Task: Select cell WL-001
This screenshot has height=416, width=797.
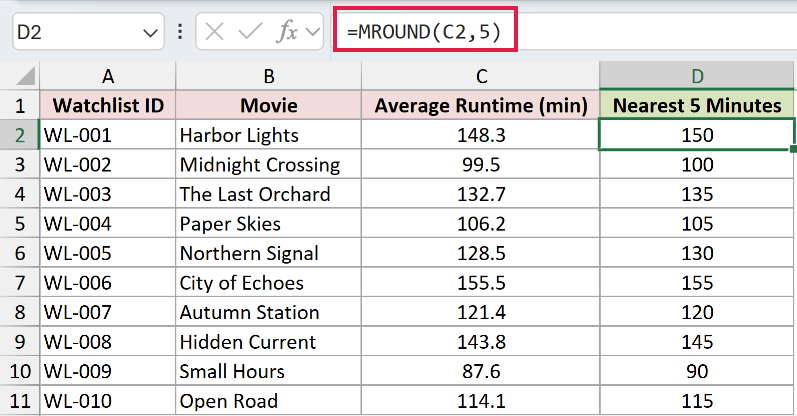Action: [108, 135]
